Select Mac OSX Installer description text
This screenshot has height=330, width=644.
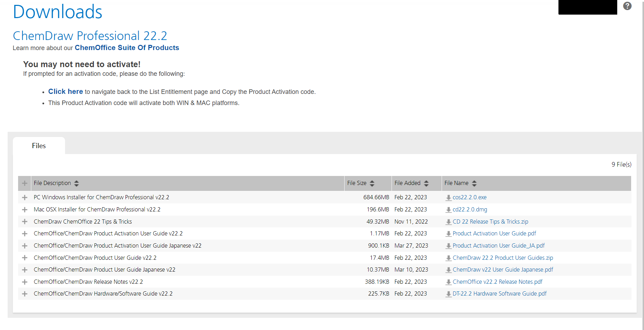click(97, 209)
